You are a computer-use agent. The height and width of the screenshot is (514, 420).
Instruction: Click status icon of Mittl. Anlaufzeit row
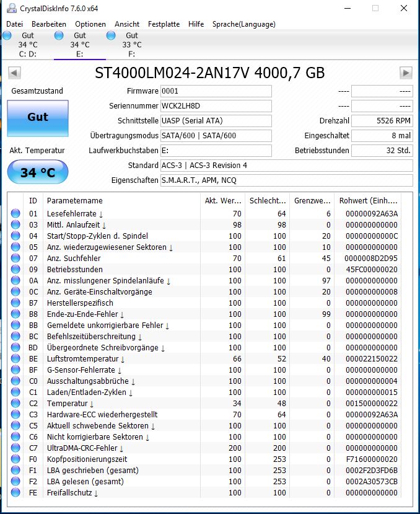[x=15, y=224]
